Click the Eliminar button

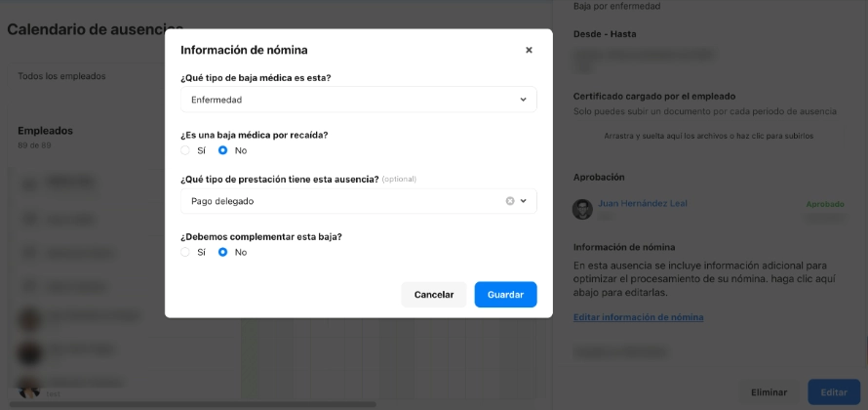click(769, 392)
